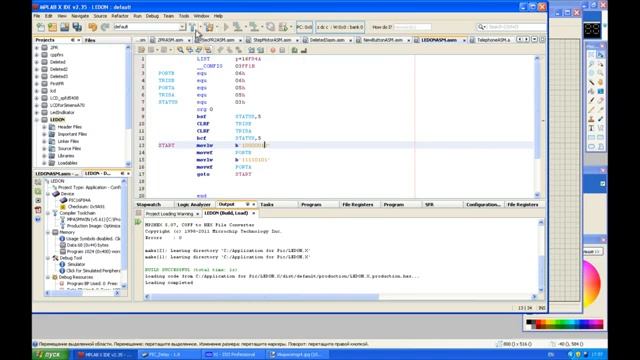Screen dimensions: 640x360
Task: Collapse the Memory node in the dashboard
Action: point(48,232)
